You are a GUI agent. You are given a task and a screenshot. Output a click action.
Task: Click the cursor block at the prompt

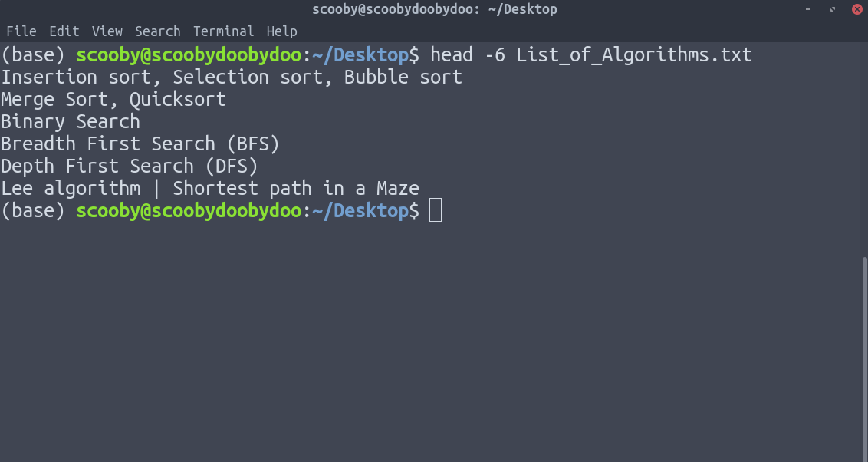(x=436, y=210)
